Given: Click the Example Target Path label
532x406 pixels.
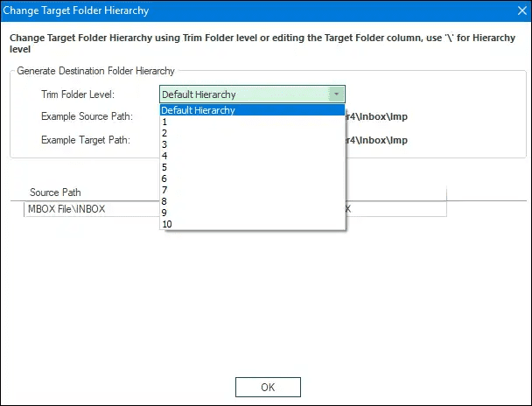Looking at the screenshot, I should coord(86,140).
